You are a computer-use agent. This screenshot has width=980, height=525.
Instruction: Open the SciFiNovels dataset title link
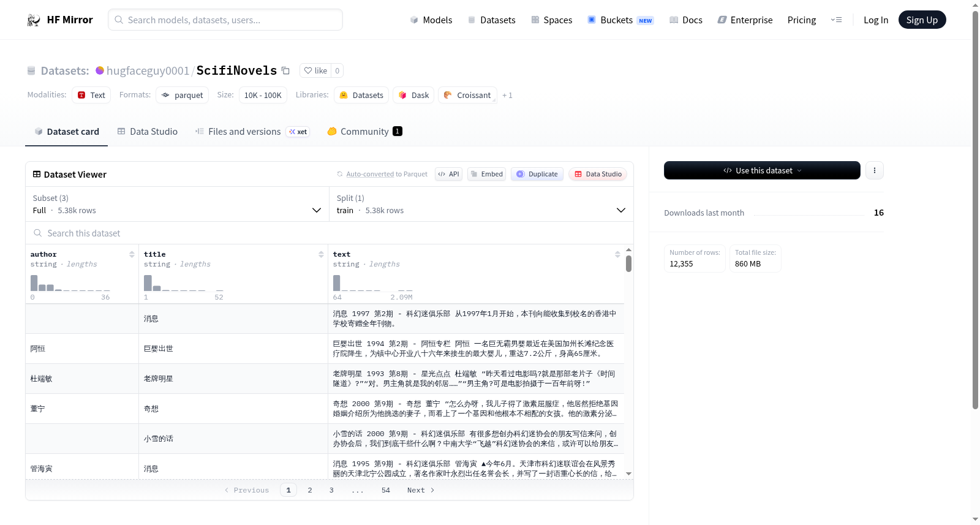tap(236, 70)
